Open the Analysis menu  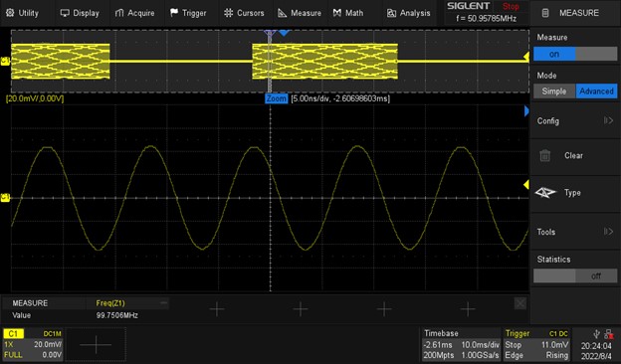click(408, 13)
